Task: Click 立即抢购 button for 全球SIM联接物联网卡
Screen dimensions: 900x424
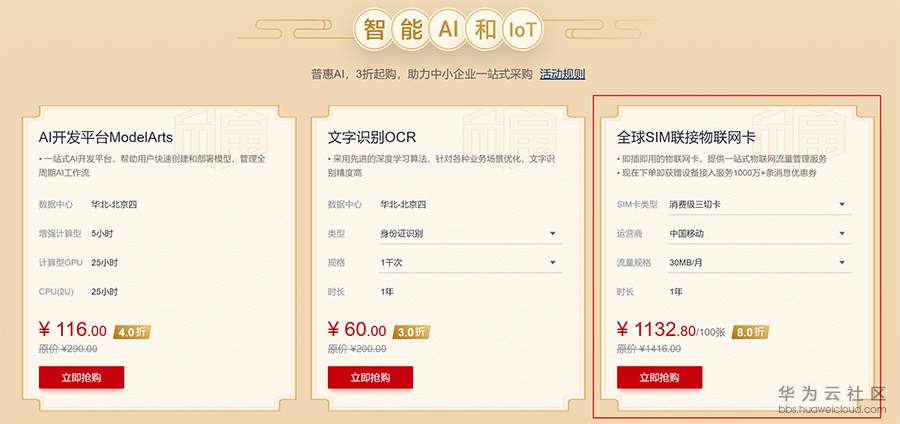Action: tap(660, 377)
